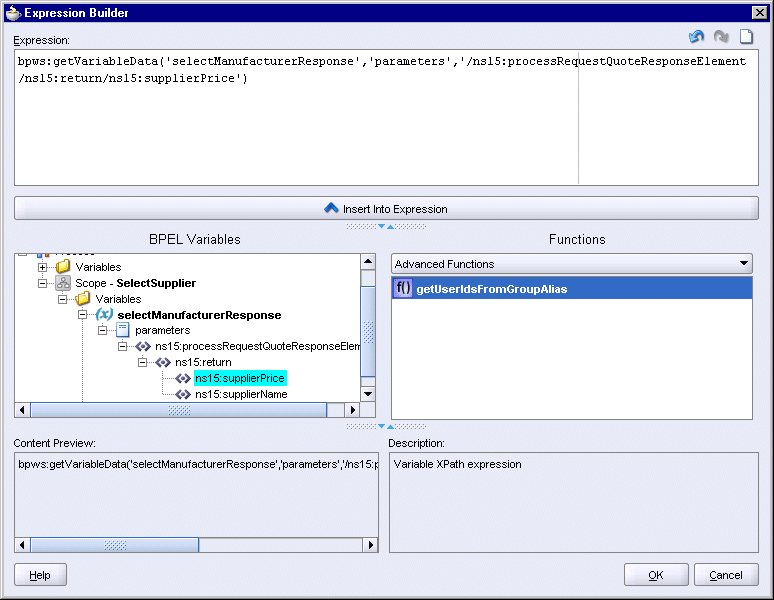Click the Undo icon above expression

[696, 37]
